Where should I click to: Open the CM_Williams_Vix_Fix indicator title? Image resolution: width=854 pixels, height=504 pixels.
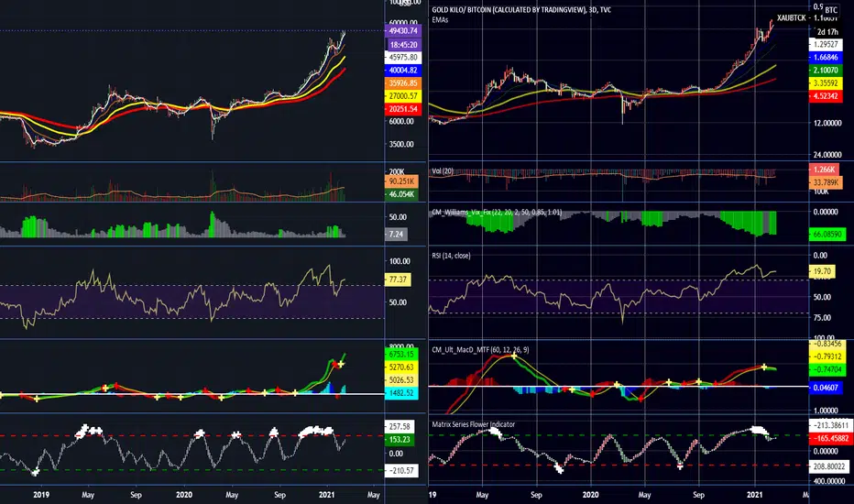tap(497, 212)
